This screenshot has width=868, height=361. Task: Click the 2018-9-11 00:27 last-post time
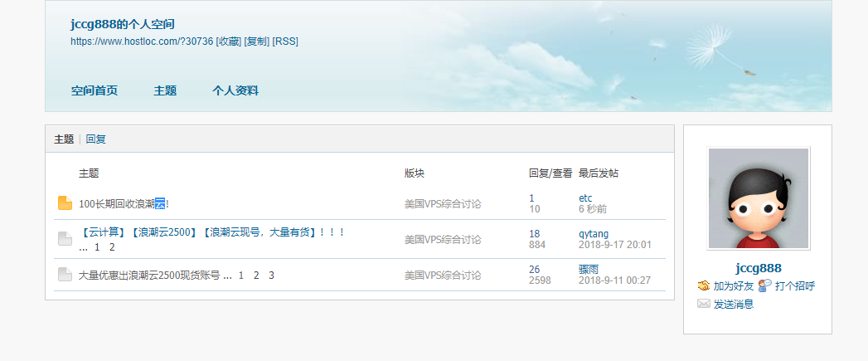click(x=614, y=280)
